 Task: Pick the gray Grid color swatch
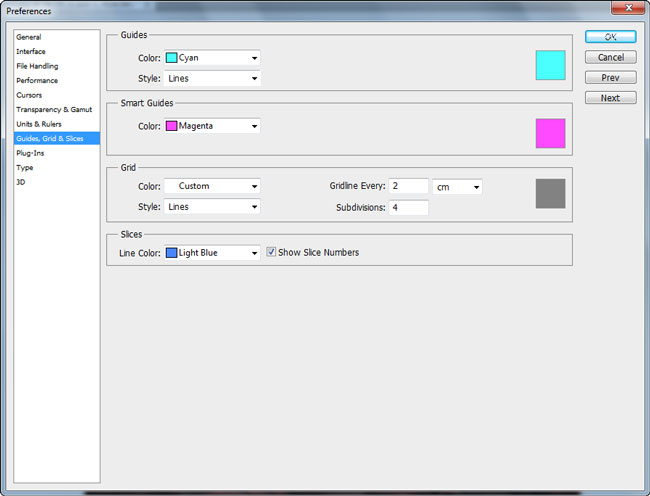pos(550,193)
